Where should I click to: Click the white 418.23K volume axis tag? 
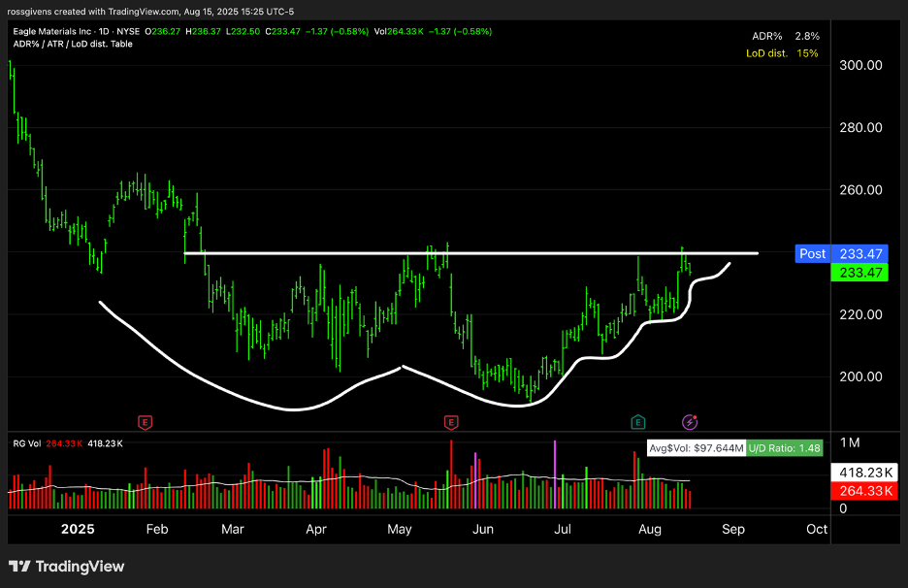pyautogui.click(x=860, y=473)
